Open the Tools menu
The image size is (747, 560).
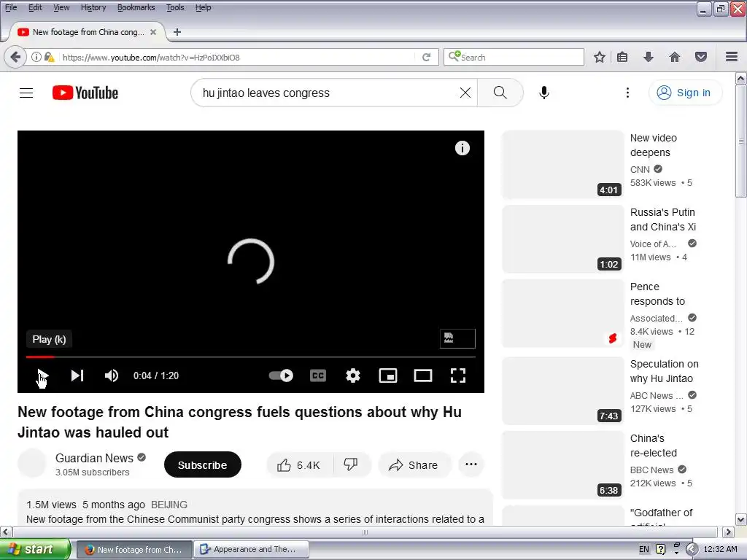pyautogui.click(x=175, y=7)
